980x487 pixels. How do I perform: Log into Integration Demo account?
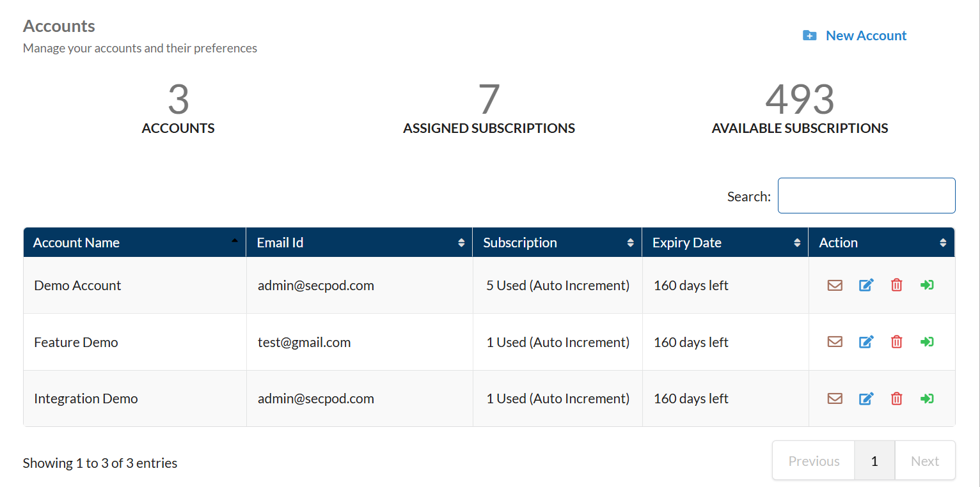(927, 399)
